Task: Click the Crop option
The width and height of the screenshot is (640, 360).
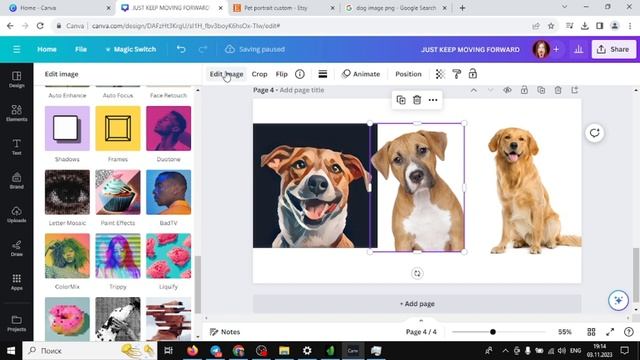Action: coord(260,74)
